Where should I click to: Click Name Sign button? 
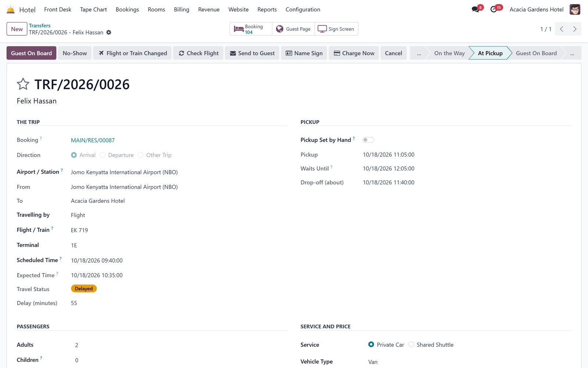pyautogui.click(x=304, y=53)
